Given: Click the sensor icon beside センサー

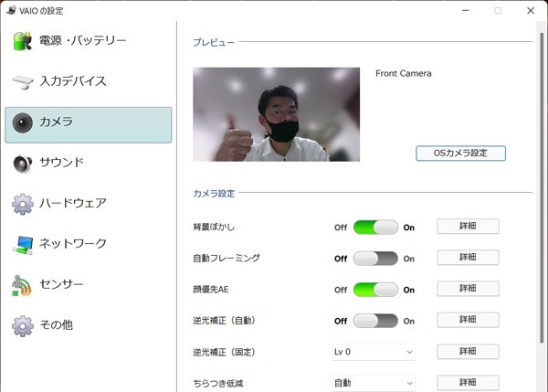Looking at the screenshot, I should click(22, 286).
